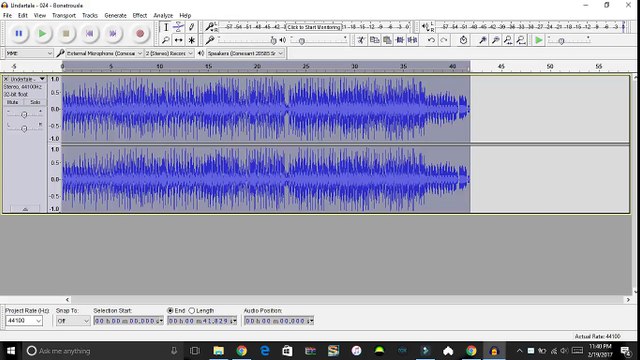The width and height of the screenshot is (640, 360).
Task: Click the Paste icon in edit toolbar
Action: pyautogui.click(x=387, y=40)
